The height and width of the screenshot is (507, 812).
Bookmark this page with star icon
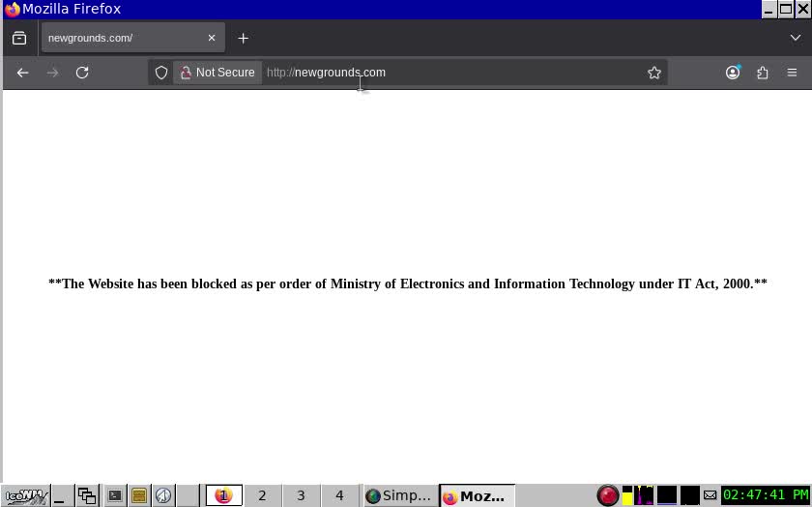click(654, 73)
